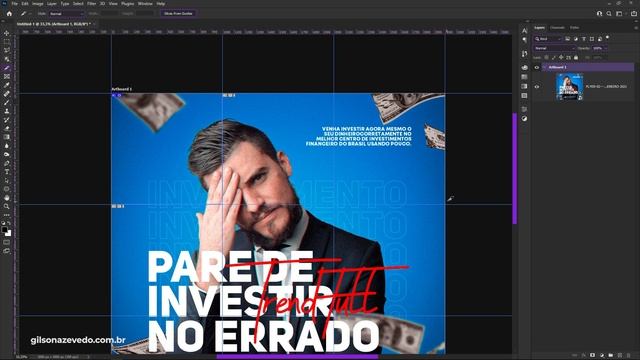This screenshot has width=640, height=360.
Task: Hide the flyer layer visibility eye
Action: 537,87
